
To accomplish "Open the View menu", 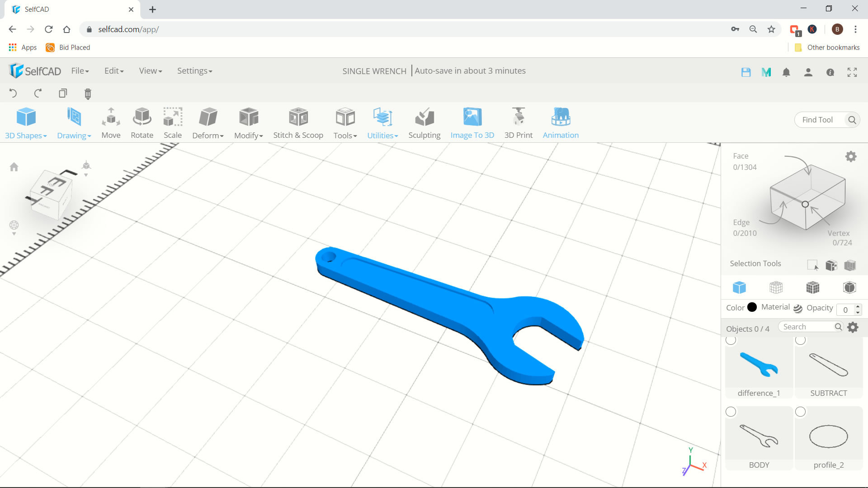I will [x=150, y=70].
